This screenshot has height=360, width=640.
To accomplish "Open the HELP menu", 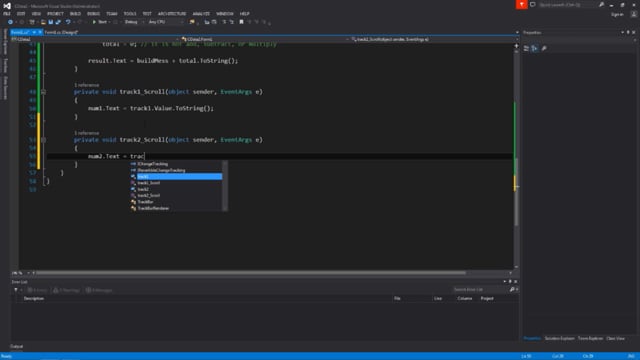I will pyautogui.click(x=244, y=14).
